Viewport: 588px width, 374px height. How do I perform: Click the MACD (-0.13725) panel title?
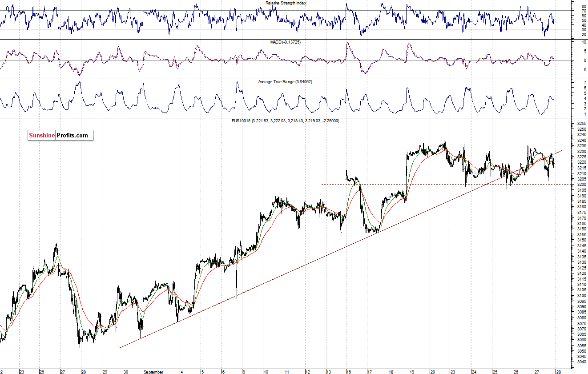click(286, 42)
